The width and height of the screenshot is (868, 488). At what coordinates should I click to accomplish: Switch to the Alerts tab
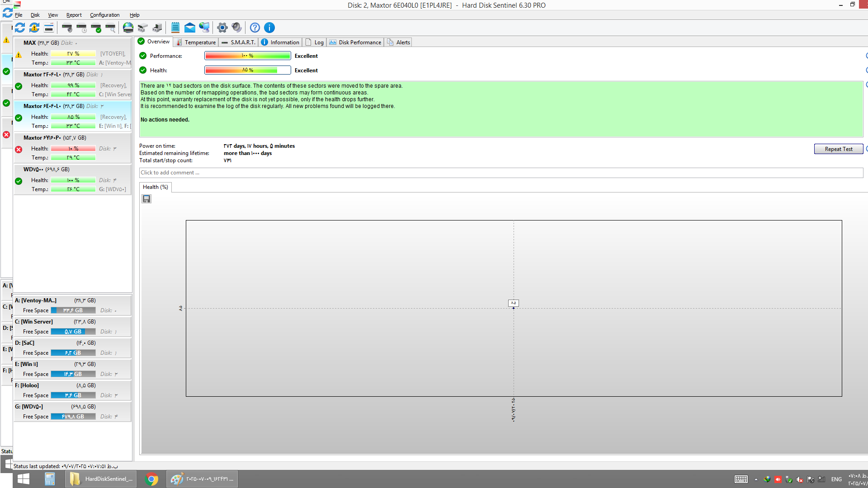click(398, 42)
